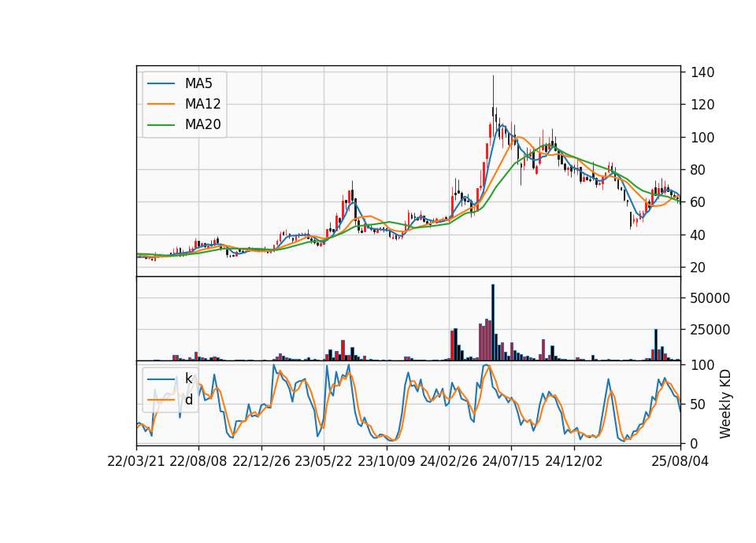Click the orange MA12 legend line sample
This screenshot has width=756, height=543.
(x=161, y=104)
